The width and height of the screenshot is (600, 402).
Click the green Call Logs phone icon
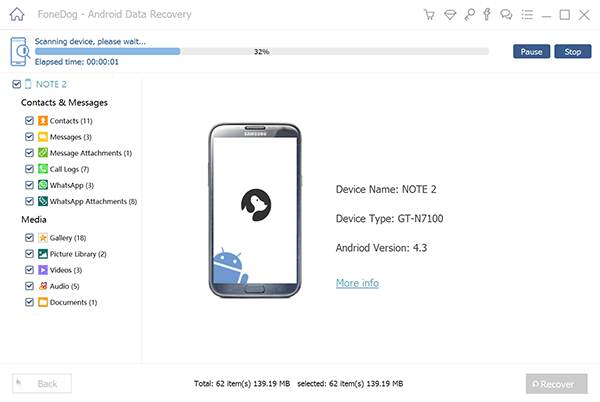tap(43, 169)
